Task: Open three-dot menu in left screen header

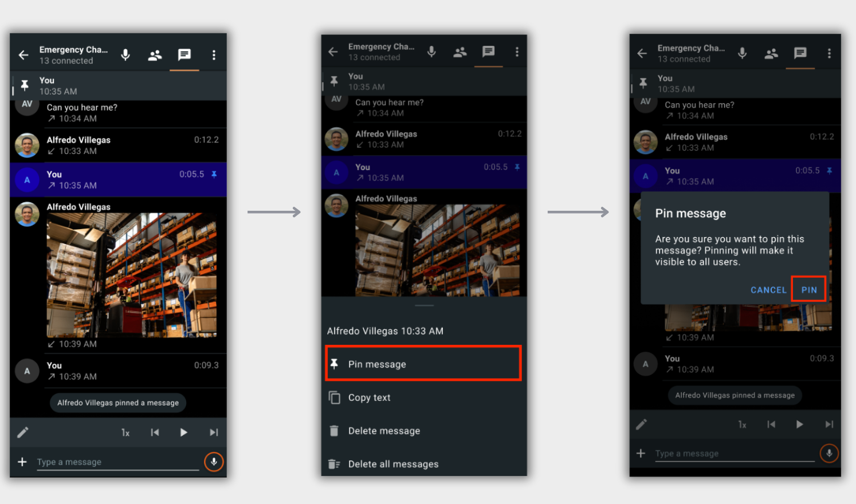Action: pos(214,55)
